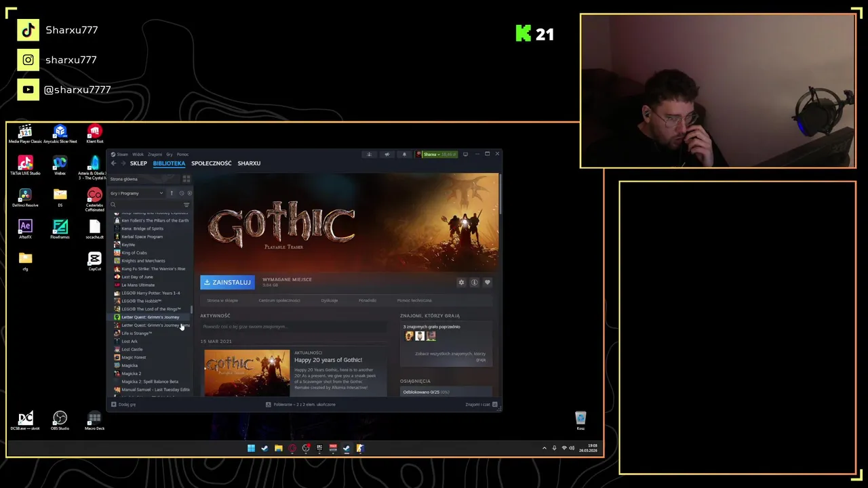Switch to the SPOŁECZNOŚĆ tab
The width and height of the screenshot is (868, 488).
tap(211, 163)
